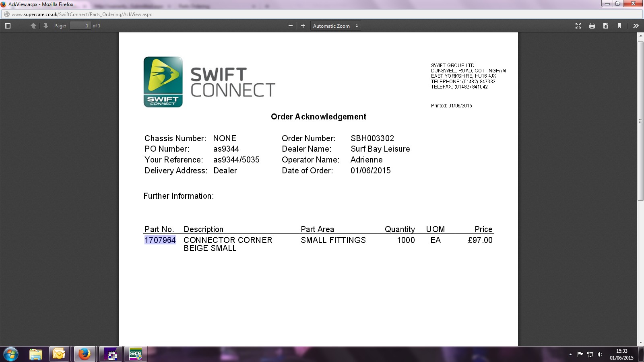Toggle the PDF sidebar panel

(7, 26)
